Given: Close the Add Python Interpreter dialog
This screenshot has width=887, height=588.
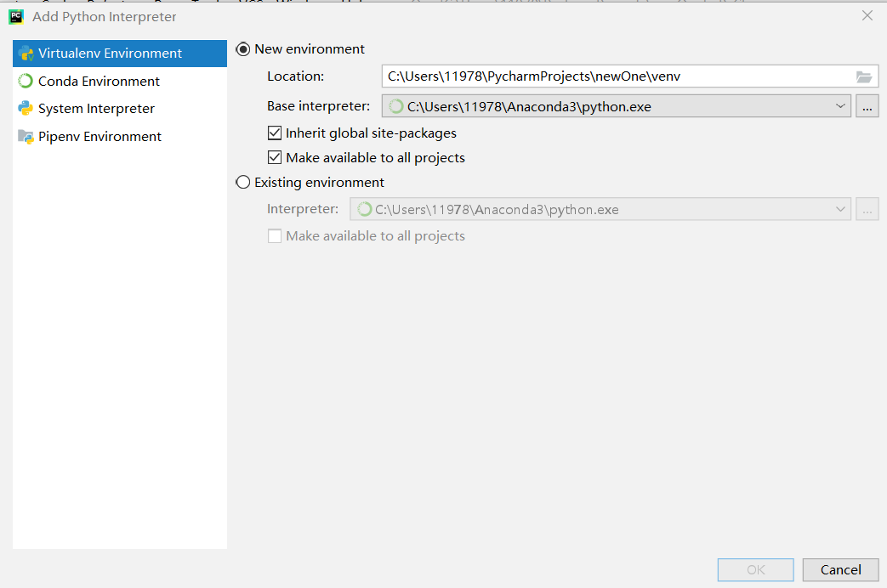Looking at the screenshot, I should 867,16.
